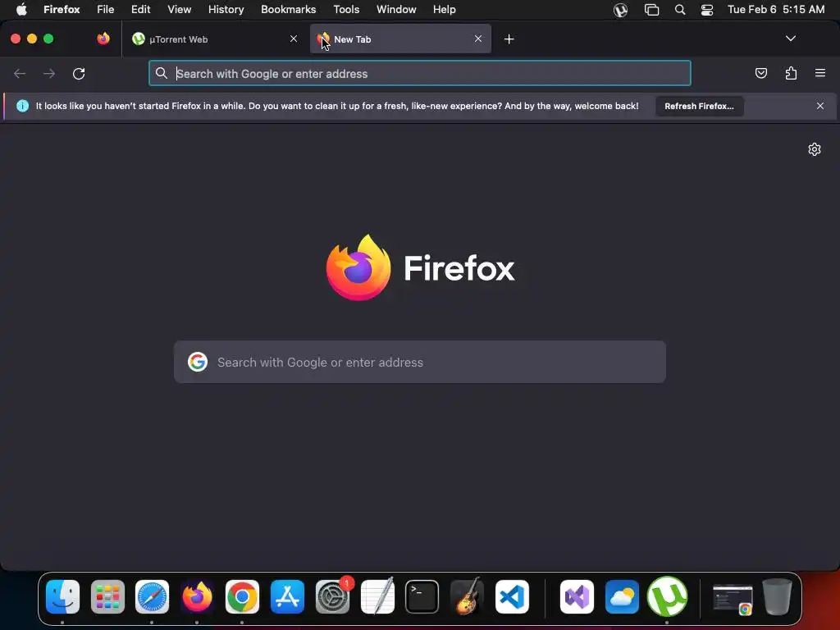Click the date and time in menu bar
Viewport: 840px width, 630px height.
click(776, 10)
